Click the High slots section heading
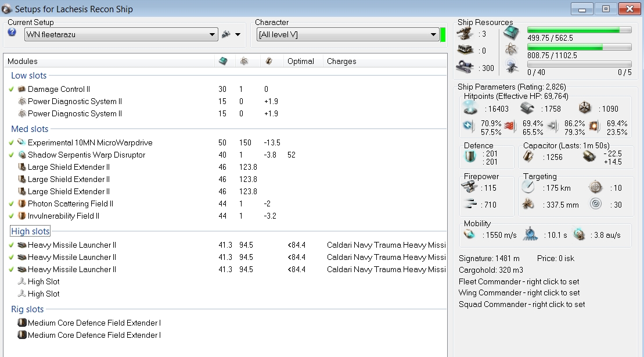Screen dimensions: 644x357 tap(30, 231)
